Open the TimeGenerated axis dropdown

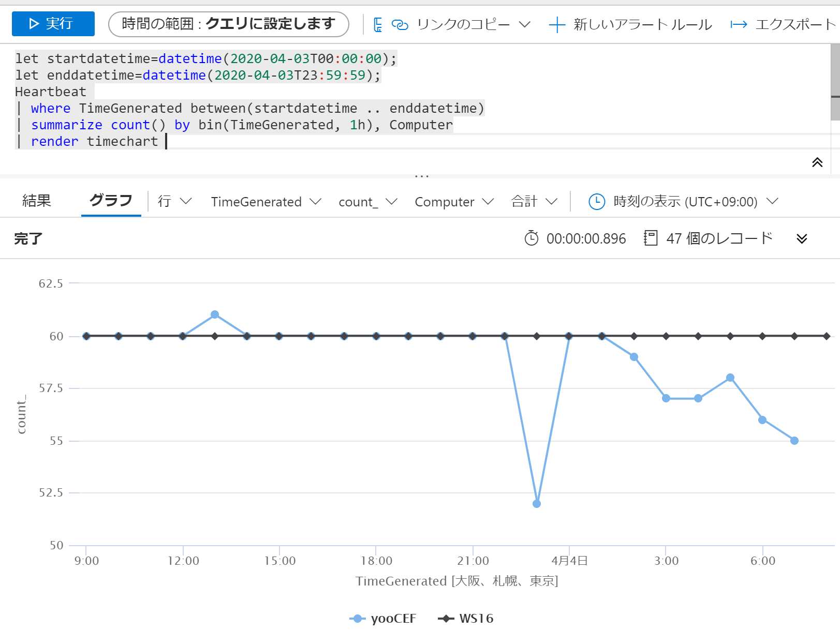point(266,202)
